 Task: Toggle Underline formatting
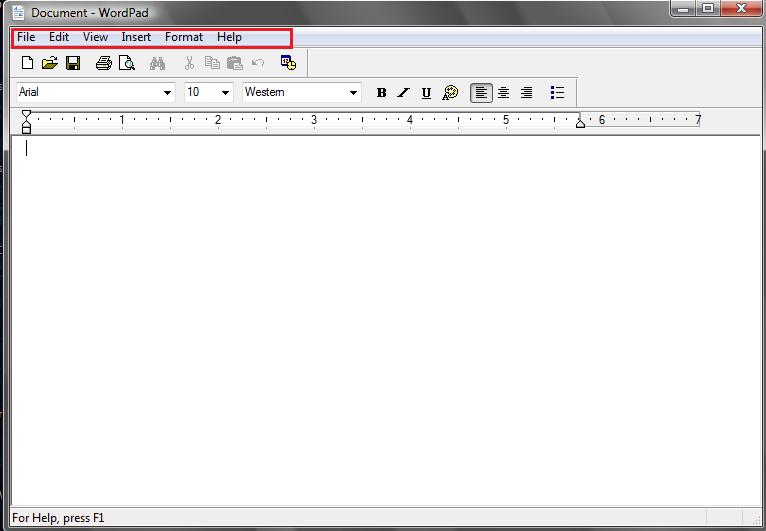426,93
